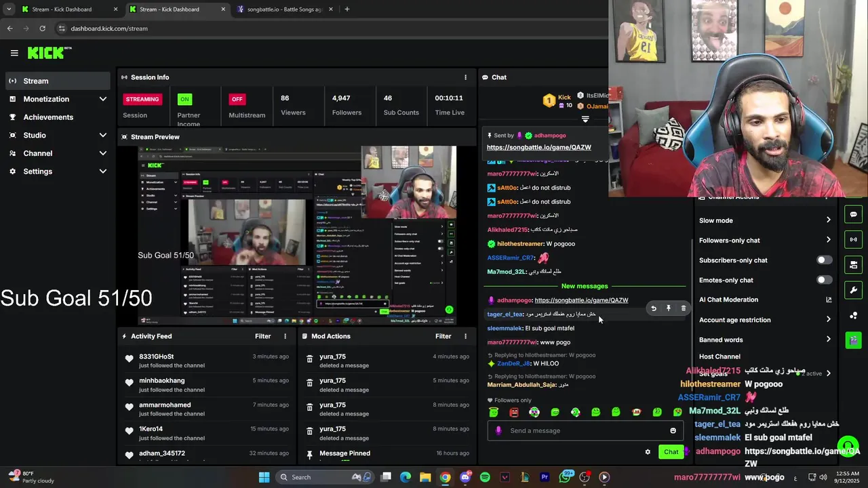Open a new browser tab
Viewport: 868px width, 488px height.
point(347,9)
